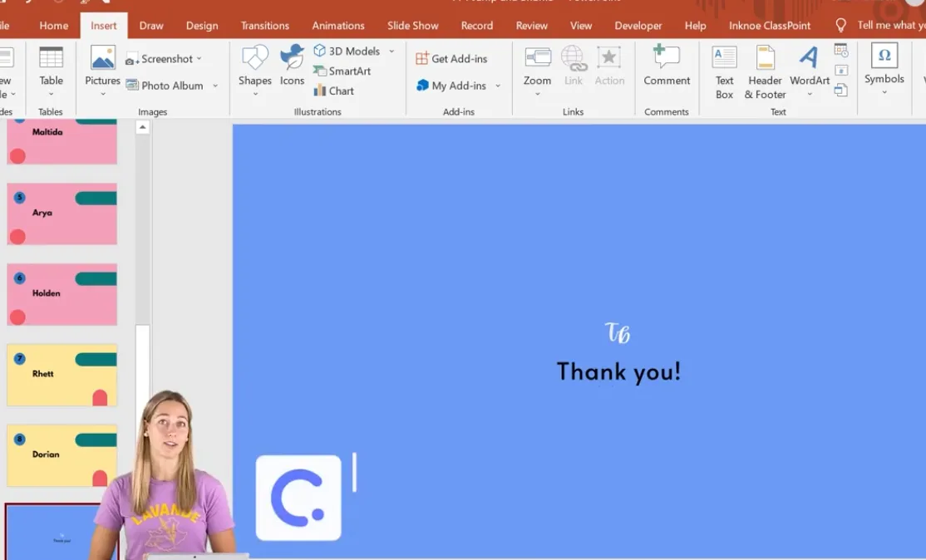
Task: Add a Text Box
Action: (724, 71)
